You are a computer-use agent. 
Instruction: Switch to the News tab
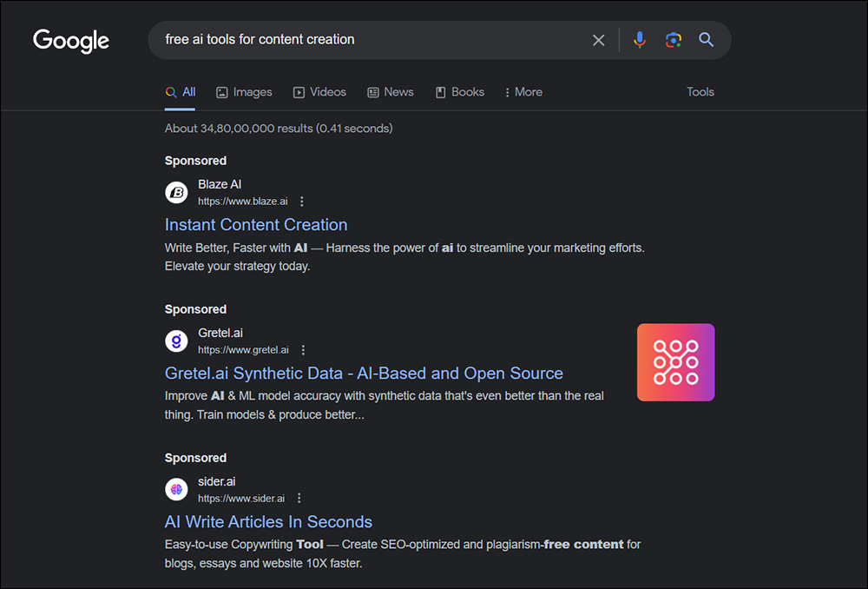[x=391, y=92]
